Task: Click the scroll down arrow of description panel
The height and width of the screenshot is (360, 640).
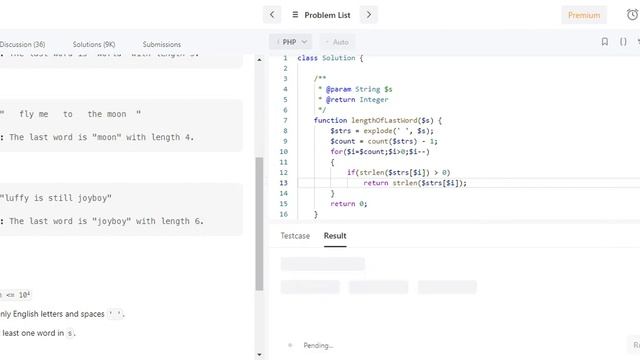Action: (259, 355)
